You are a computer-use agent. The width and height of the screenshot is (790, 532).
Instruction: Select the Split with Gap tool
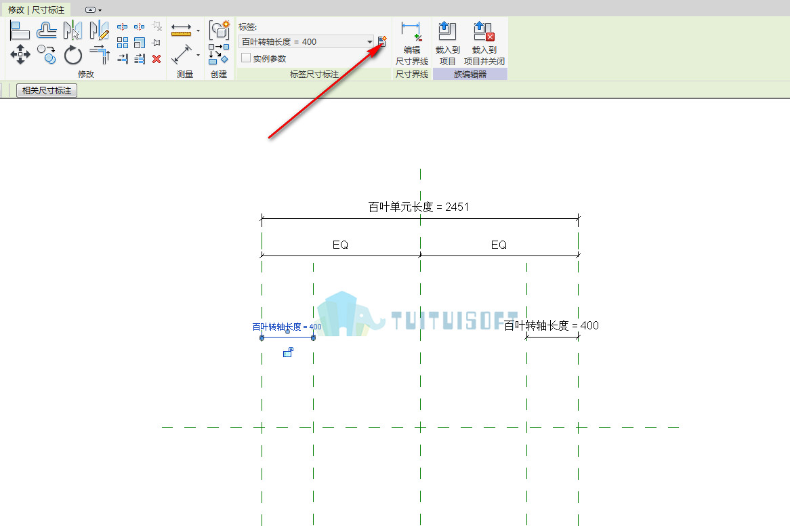click(x=140, y=26)
